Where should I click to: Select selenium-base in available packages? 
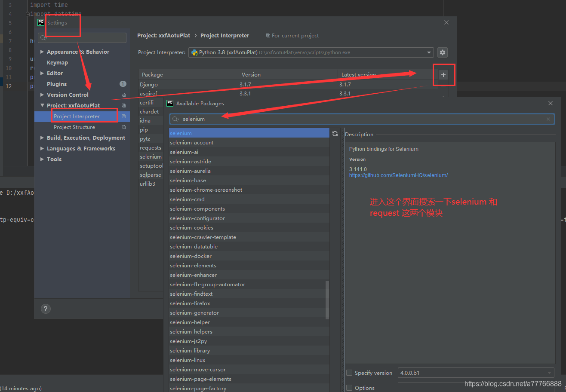(x=249, y=181)
